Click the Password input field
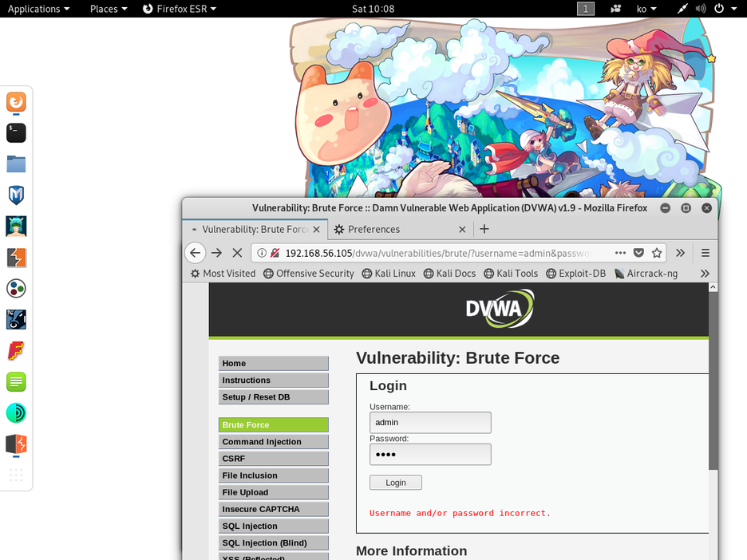 tap(430, 454)
